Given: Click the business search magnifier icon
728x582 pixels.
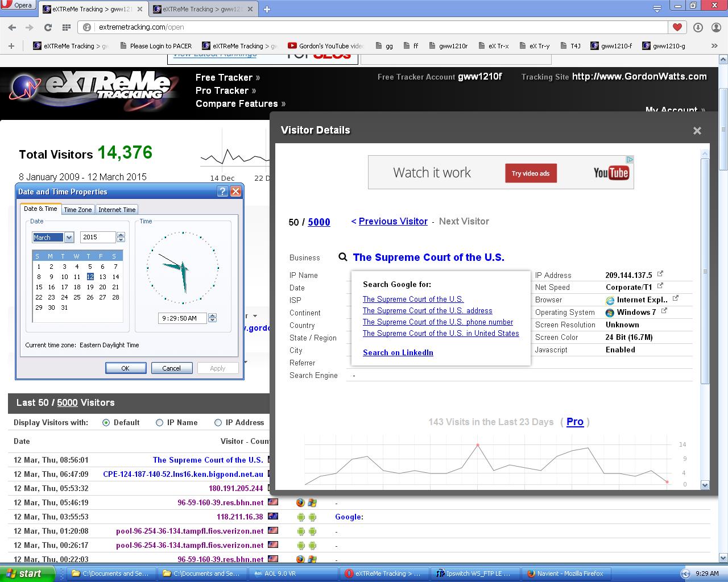Looking at the screenshot, I should click(x=343, y=257).
